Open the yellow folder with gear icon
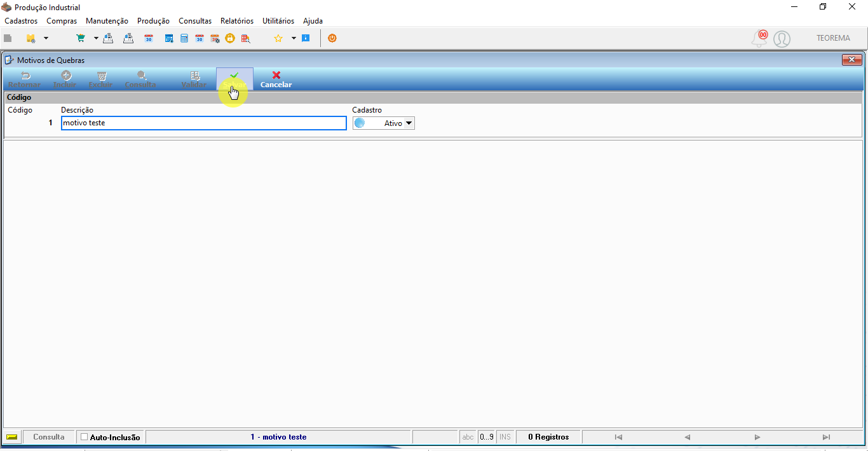868x451 pixels. click(31, 38)
